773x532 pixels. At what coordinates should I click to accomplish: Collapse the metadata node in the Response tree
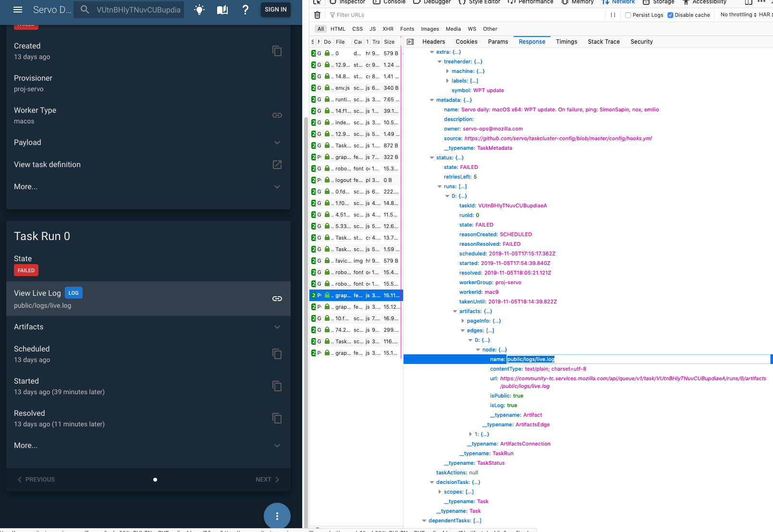[432, 100]
